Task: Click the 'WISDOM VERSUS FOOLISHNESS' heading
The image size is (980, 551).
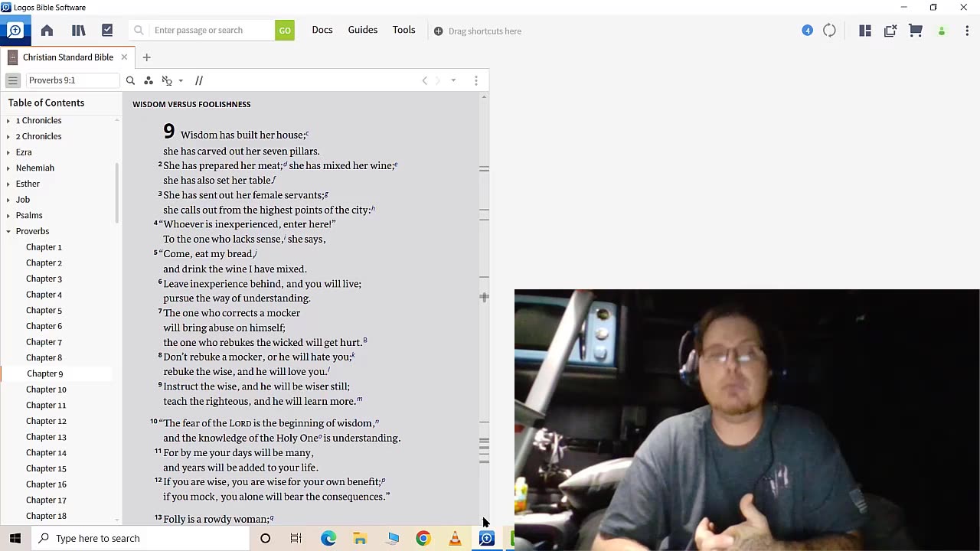Action: coord(191,104)
